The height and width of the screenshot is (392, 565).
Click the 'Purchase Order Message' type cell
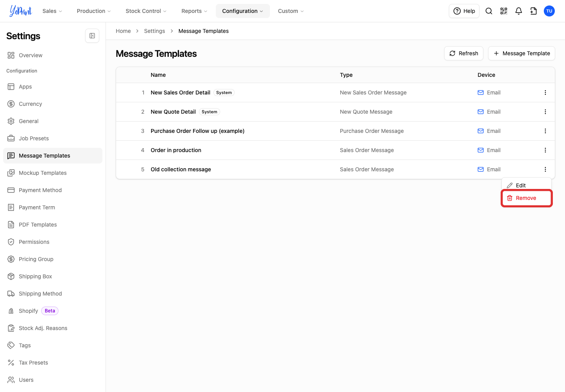click(x=372, y=131)
